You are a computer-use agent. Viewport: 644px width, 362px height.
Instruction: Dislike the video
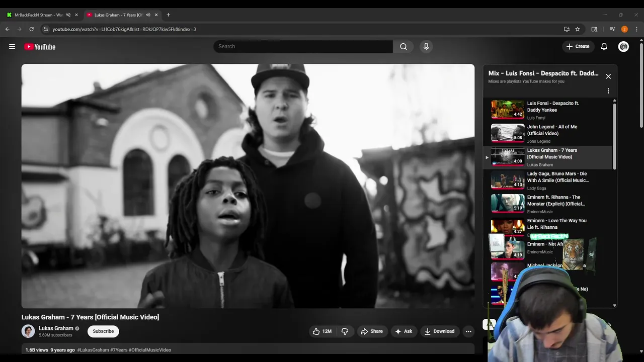click(x=345, y=331)
